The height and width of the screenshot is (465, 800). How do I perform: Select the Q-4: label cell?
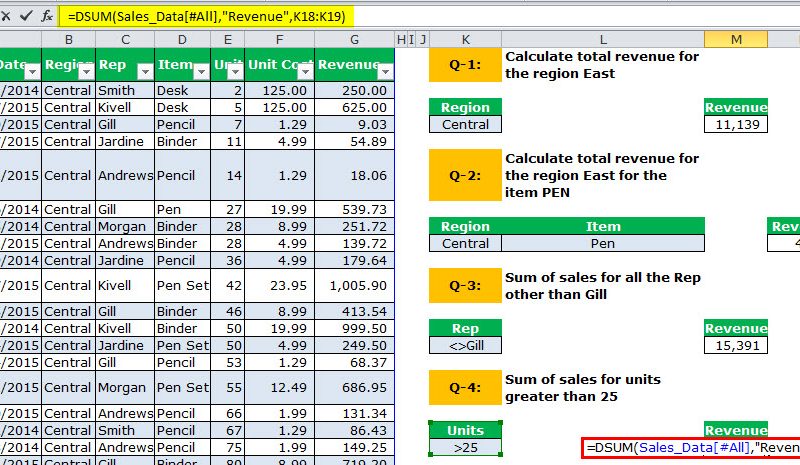click(x=465, y=387)
